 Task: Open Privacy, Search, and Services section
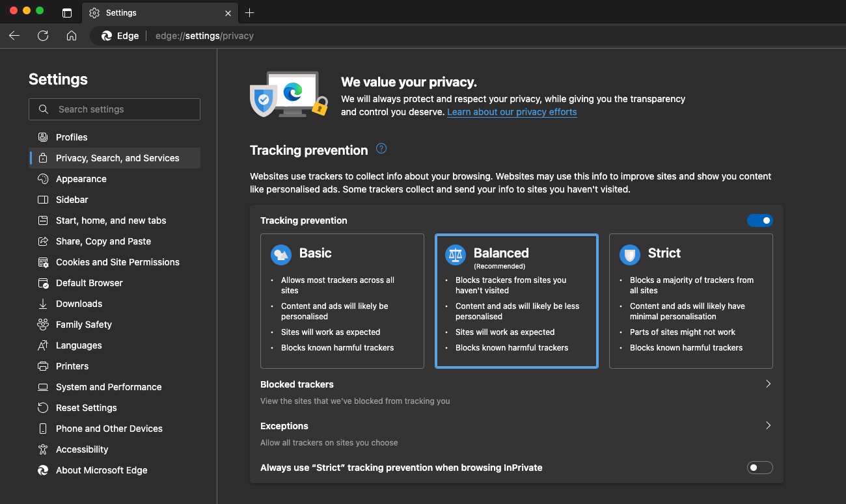(115, 158)
